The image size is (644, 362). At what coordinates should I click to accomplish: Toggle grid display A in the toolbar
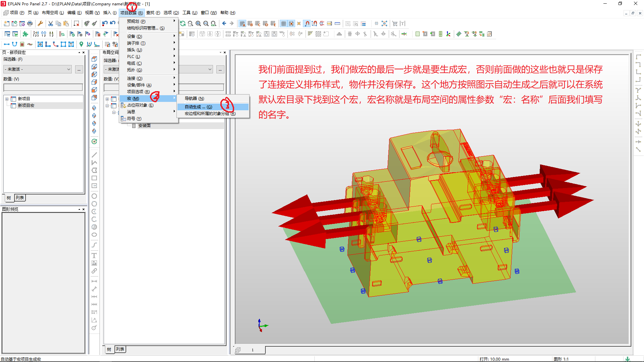(243, 23)
